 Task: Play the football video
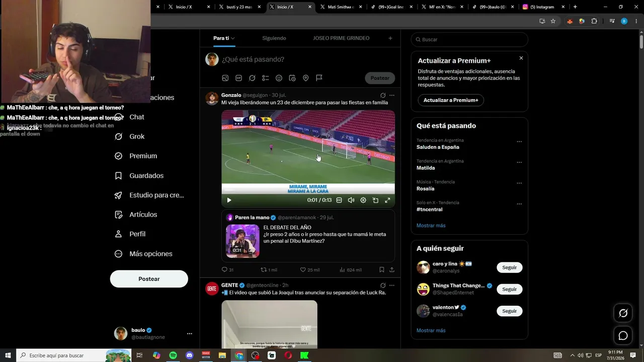click(229, 200)
